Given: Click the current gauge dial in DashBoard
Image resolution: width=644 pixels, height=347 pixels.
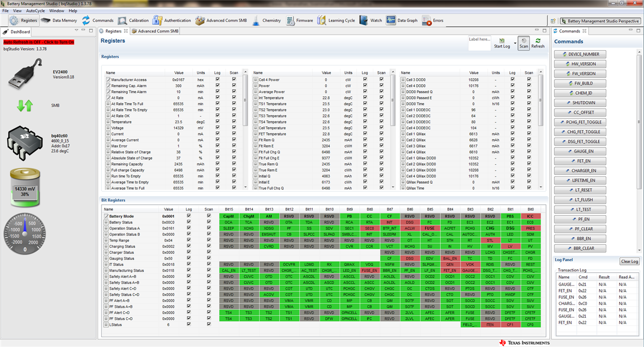Looking at the screenshot, I should (x=25, y=234).
